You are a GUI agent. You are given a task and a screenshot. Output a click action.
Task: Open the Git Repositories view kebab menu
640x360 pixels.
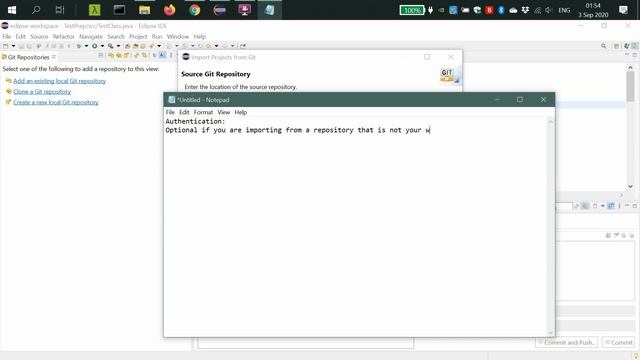click(x=171, y=56)
